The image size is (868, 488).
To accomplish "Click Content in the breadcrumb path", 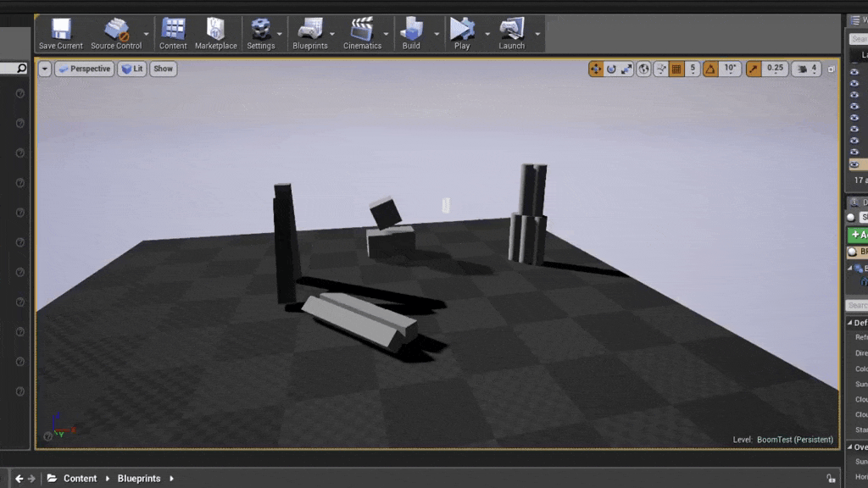I will point(80,479).
